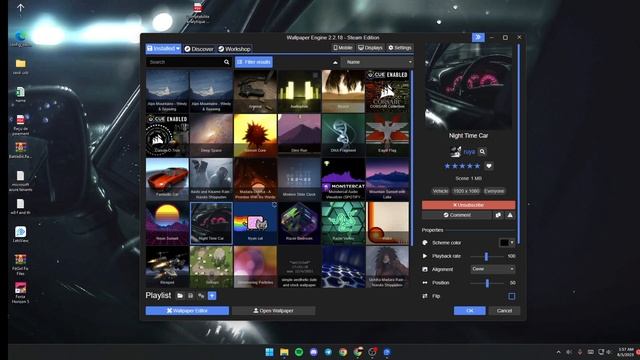Report wallpaper using warning triangle icon
Screen dimensions: 640x360
click(x=510, y=215)
